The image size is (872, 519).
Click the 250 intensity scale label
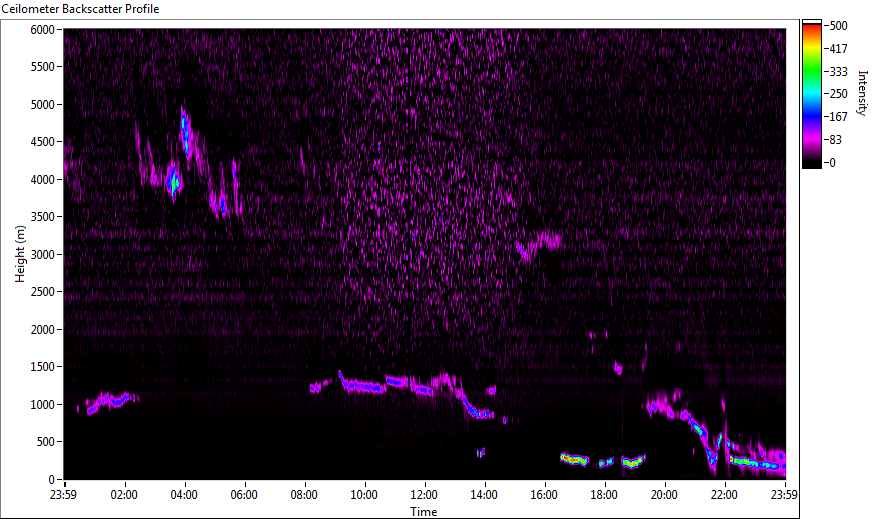tap(838, 94)
